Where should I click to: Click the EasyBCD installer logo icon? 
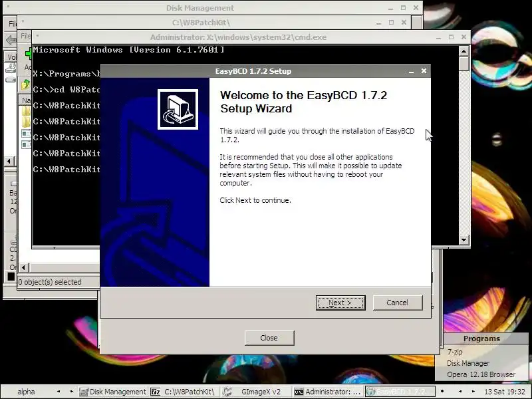click(x=178, y=109)
